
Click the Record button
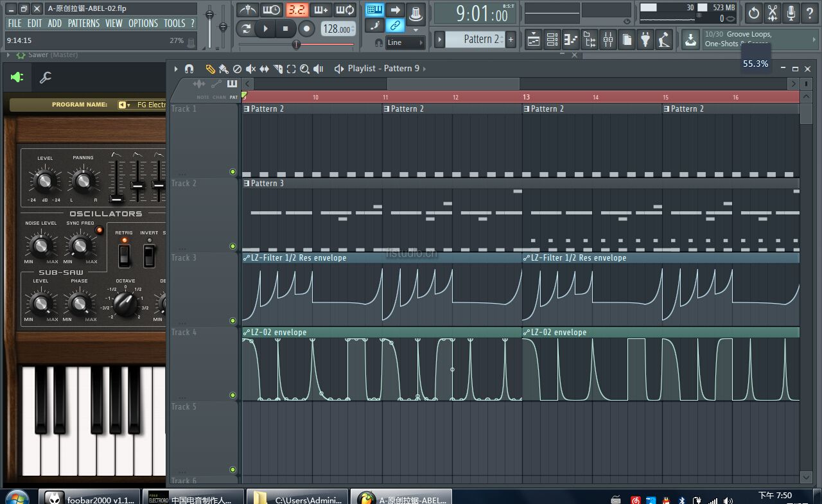(307, 28)
